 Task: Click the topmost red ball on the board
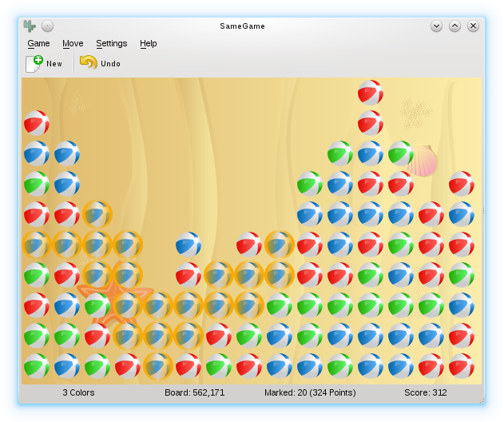[370, 92]
